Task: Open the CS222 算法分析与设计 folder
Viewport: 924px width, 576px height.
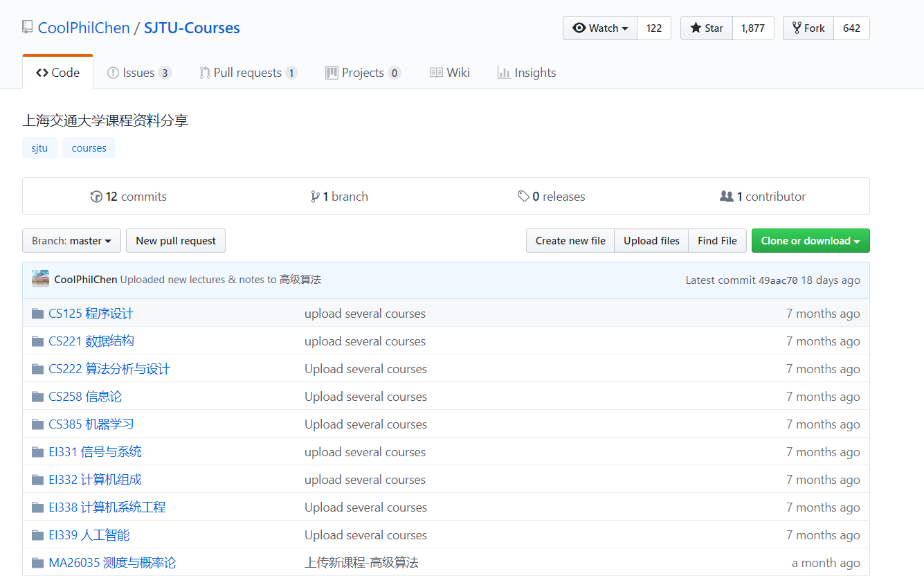Action: [x=109, y=369]
